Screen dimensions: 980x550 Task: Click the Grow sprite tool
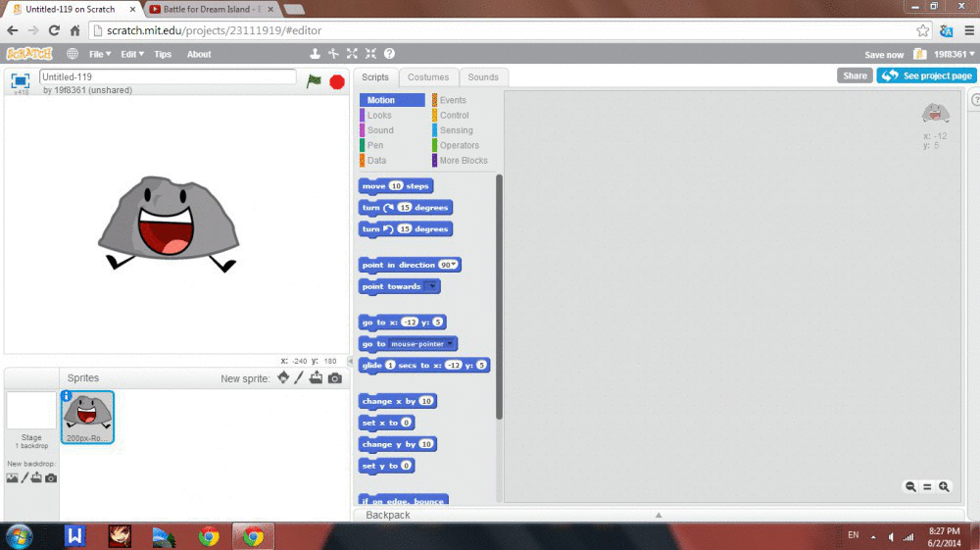coord(352,54)
